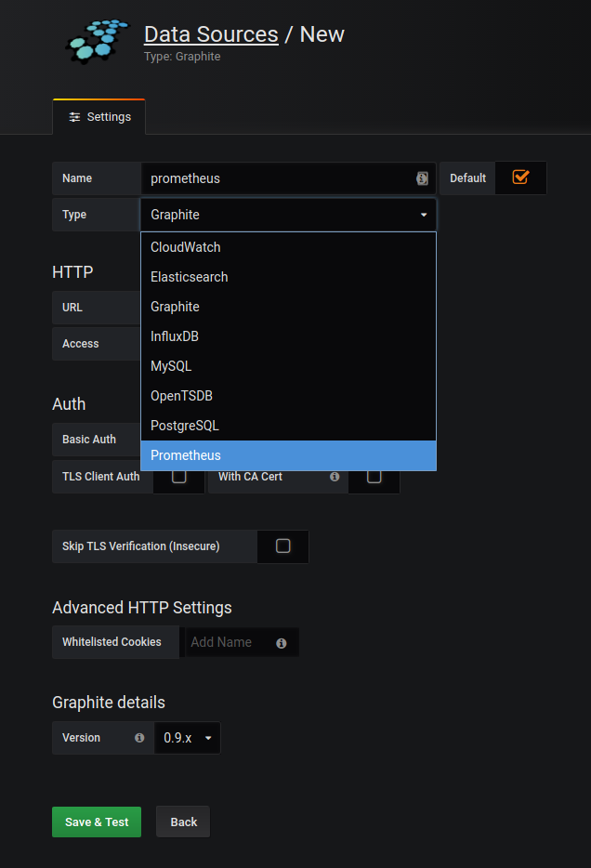
Task: Click the password manager icon in Name field
Action: [x=422, y=178]
